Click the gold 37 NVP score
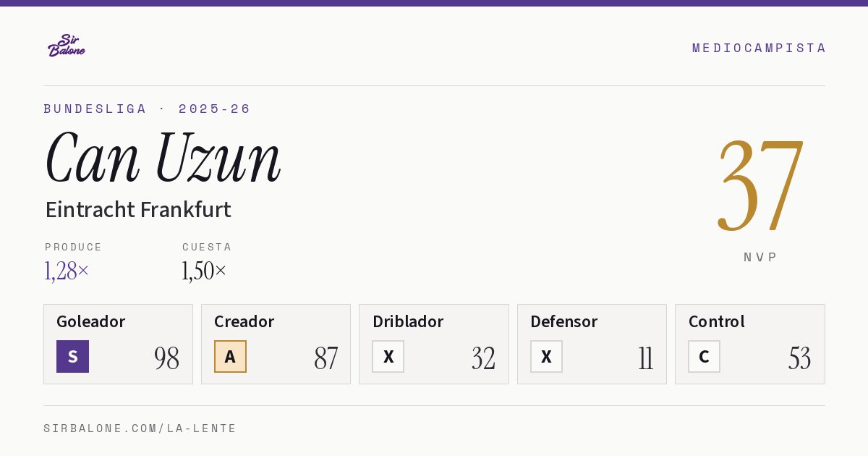The width and height of the screenshot is (868, 456). 760,186
